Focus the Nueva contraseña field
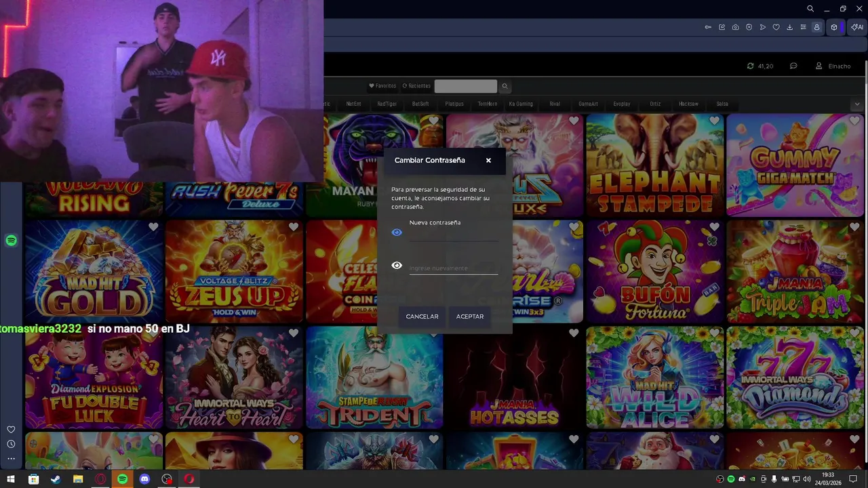This screenshot has width=868, height=488. (453, 233)
